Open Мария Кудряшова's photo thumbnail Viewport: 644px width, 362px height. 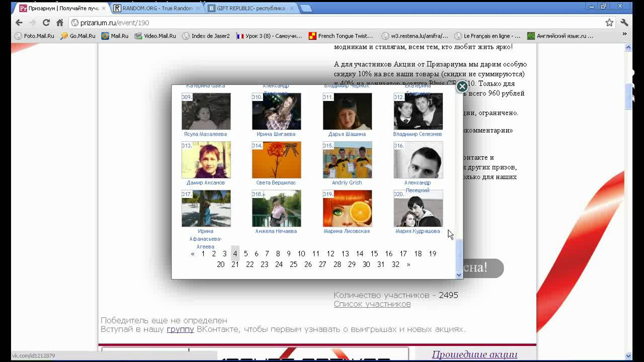click(x=418, y=209)
